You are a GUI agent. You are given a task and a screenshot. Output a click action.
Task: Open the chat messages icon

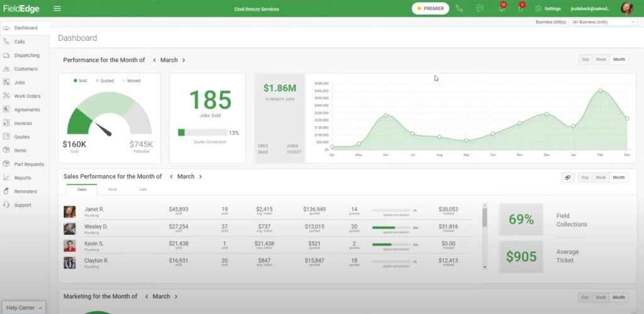[480, 8]
